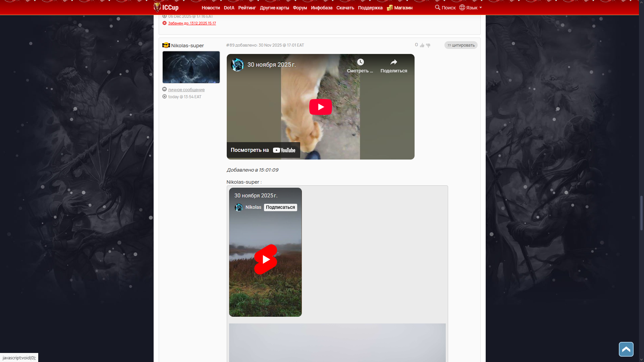Open the Рейтинг menu item

point(247,8)
